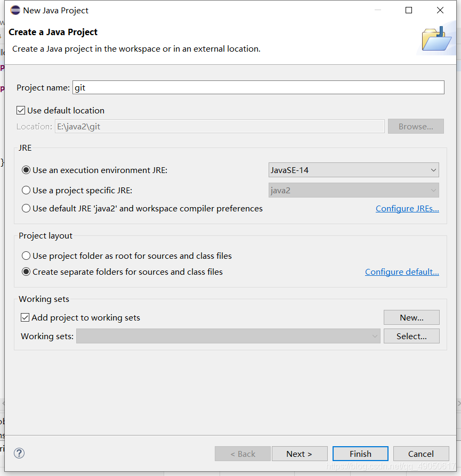Click the Select... working sets button
Image resolution: width=461 pixels, height=476 pixels.
tap(411, 336)
